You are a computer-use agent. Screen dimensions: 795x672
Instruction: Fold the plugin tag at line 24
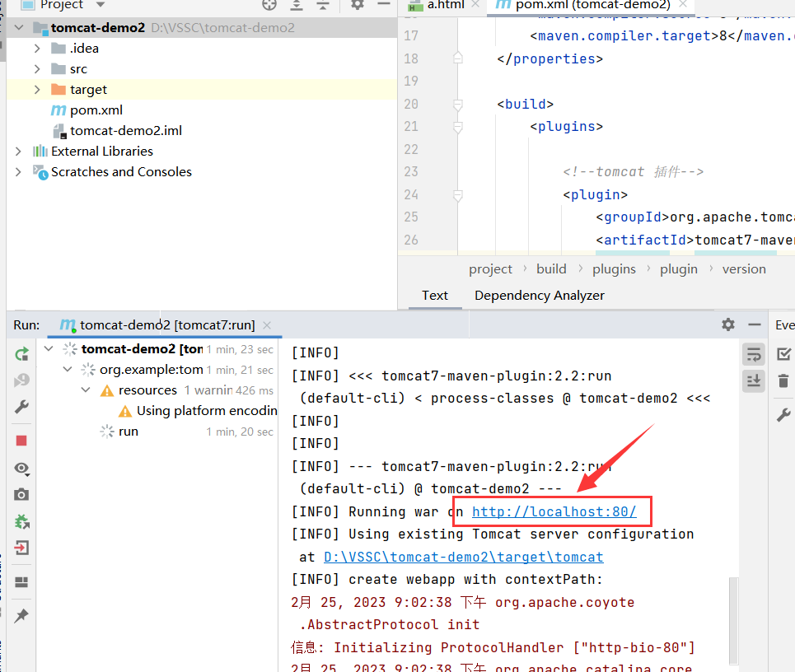tap(458, 195)
